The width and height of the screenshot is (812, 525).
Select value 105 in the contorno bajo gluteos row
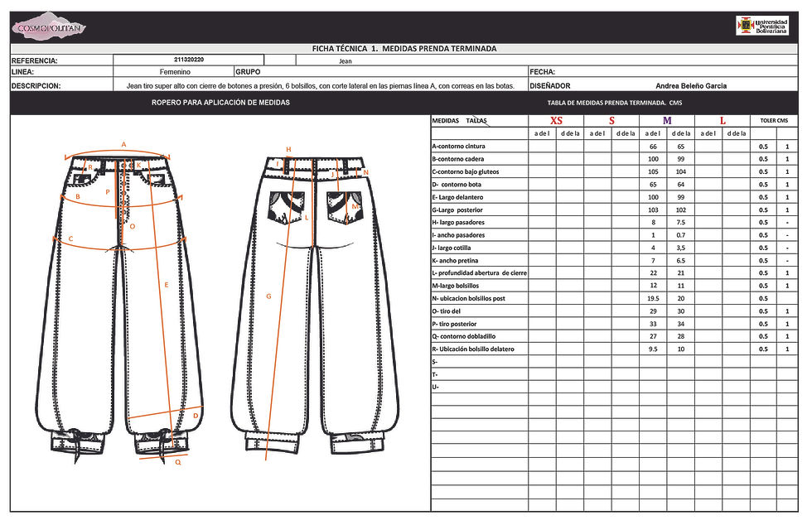653,172
